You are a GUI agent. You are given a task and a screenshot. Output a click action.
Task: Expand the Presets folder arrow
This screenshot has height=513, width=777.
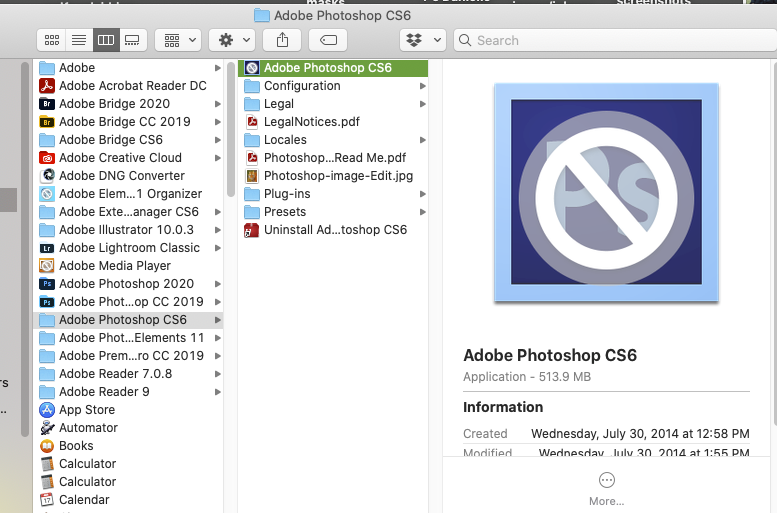click(x=423, y=212)
